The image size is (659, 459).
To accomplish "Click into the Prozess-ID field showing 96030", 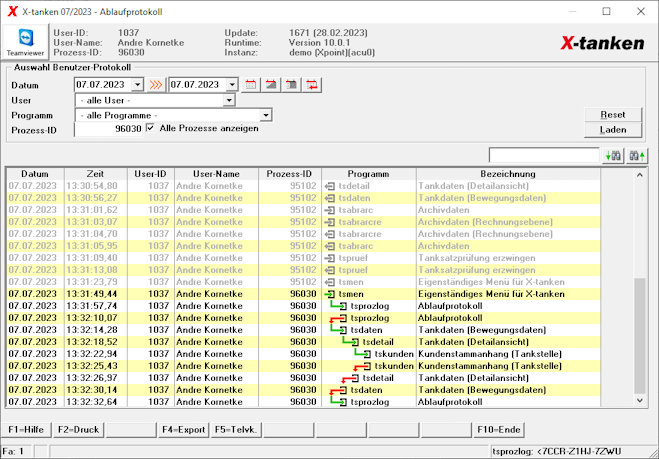I will coord(108,129).
